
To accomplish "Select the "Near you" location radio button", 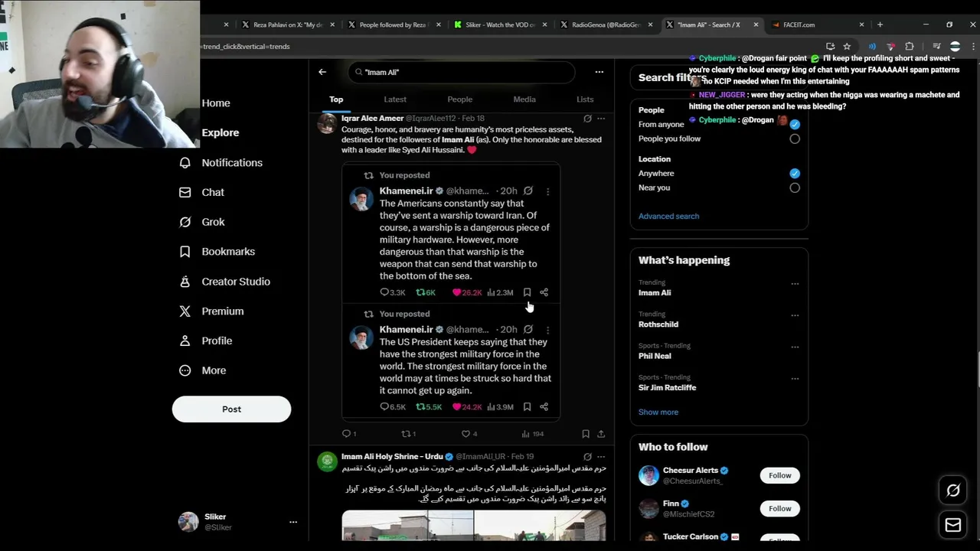I will coord(795,188).
